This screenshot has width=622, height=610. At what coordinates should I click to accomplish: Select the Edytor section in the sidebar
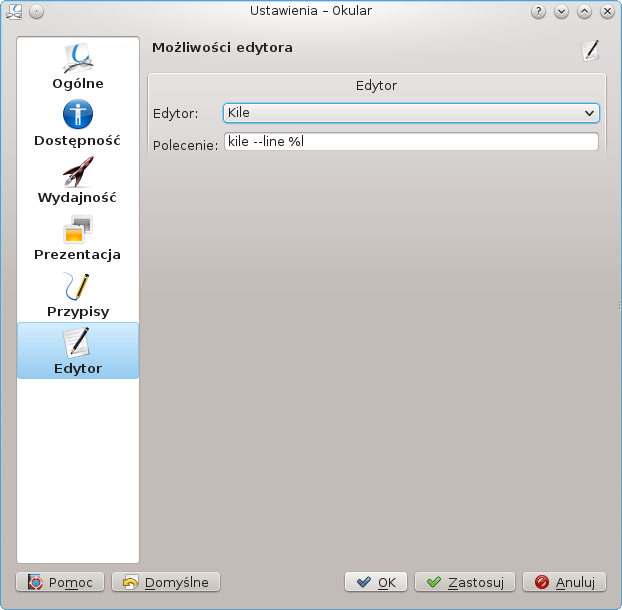(78, 351)
